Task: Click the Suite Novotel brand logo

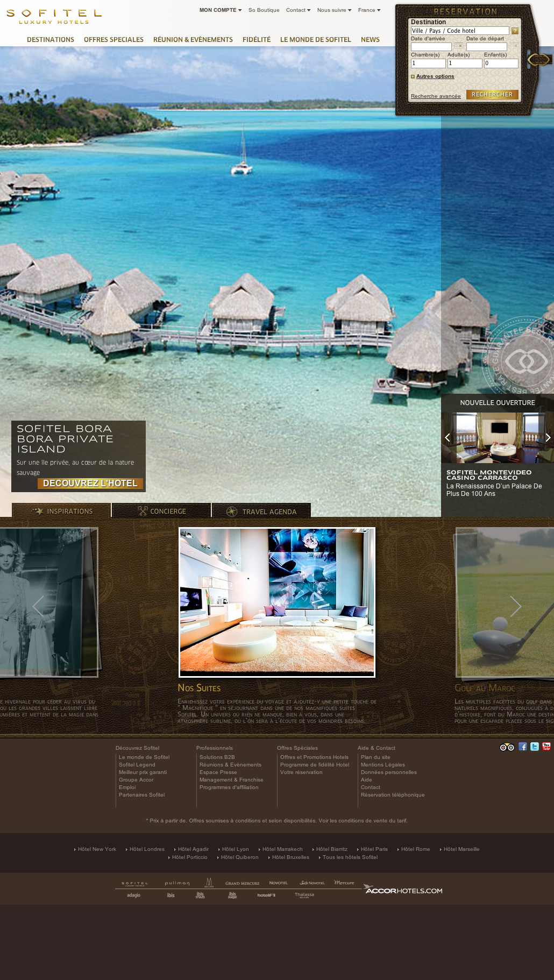Action: coord(312,883)
